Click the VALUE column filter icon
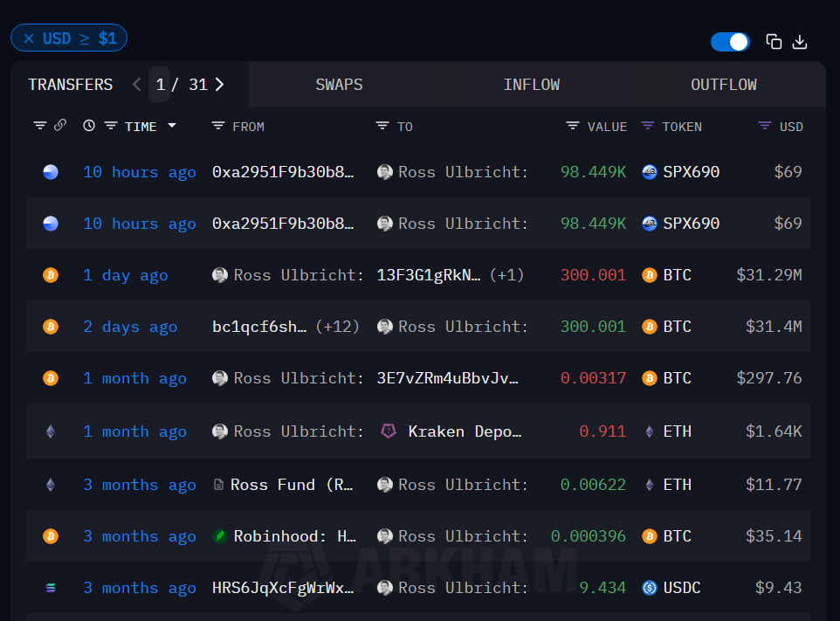This screenshot has height=621, width=840. [573, 126]
